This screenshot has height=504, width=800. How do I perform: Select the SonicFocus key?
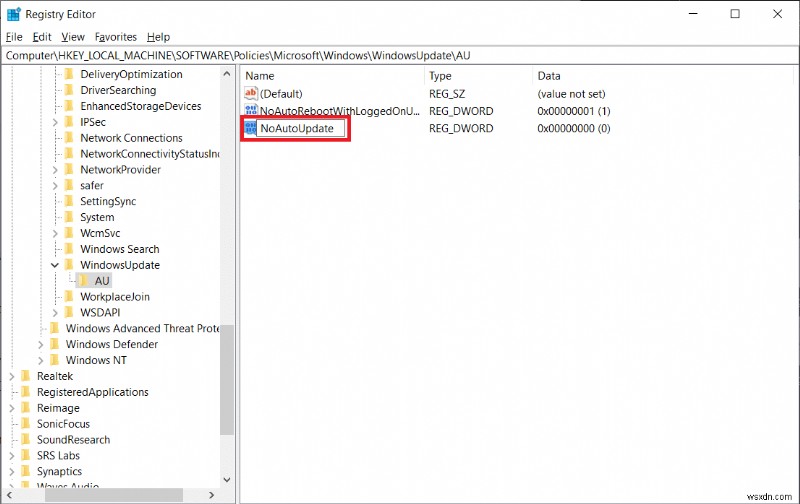[x=63, y=423]
